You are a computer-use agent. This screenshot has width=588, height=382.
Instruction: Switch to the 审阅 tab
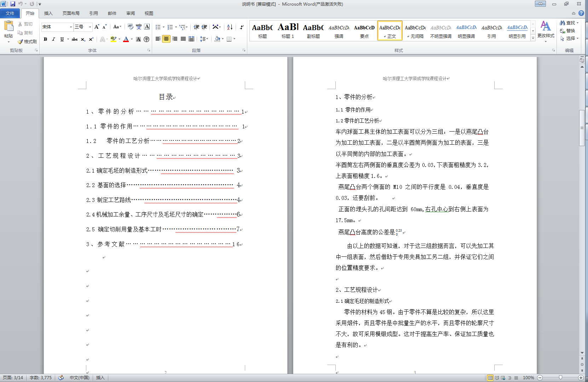(x=131, y=13)
